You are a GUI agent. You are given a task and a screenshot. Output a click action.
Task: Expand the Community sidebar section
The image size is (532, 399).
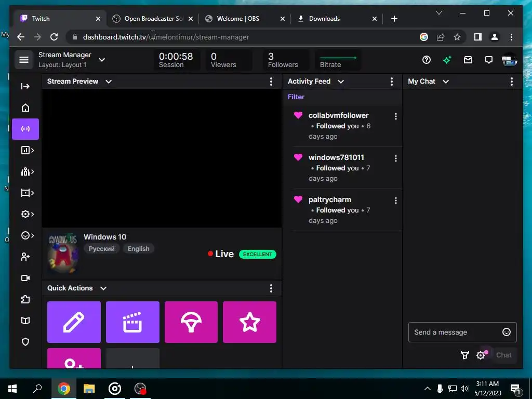[x=27, y=171]
